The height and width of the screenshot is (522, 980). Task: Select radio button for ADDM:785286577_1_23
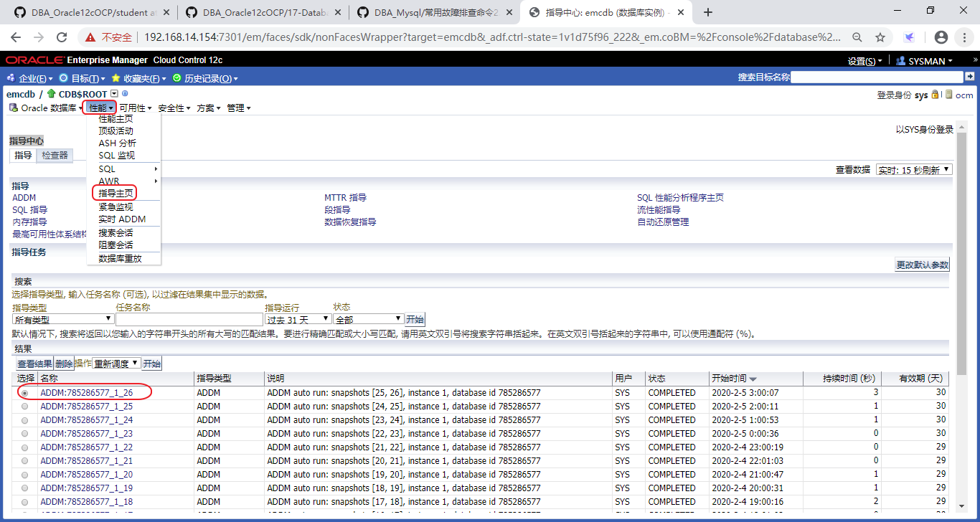25,434
